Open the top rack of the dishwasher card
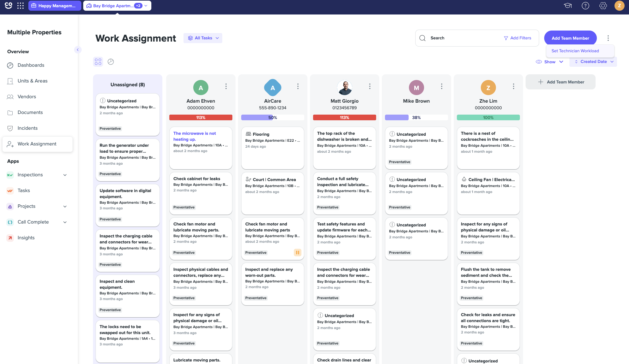 tap(345, 148)
